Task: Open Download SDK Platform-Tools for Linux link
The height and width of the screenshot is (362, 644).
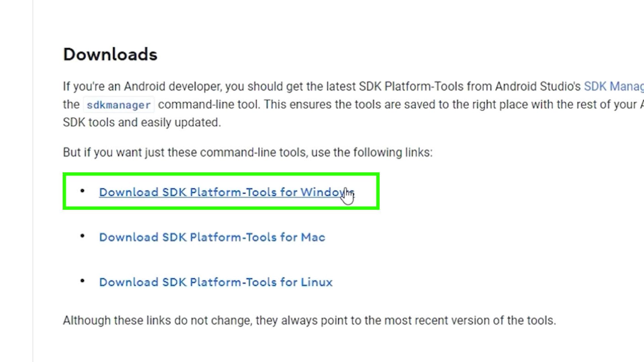Action: pos(216,282)
